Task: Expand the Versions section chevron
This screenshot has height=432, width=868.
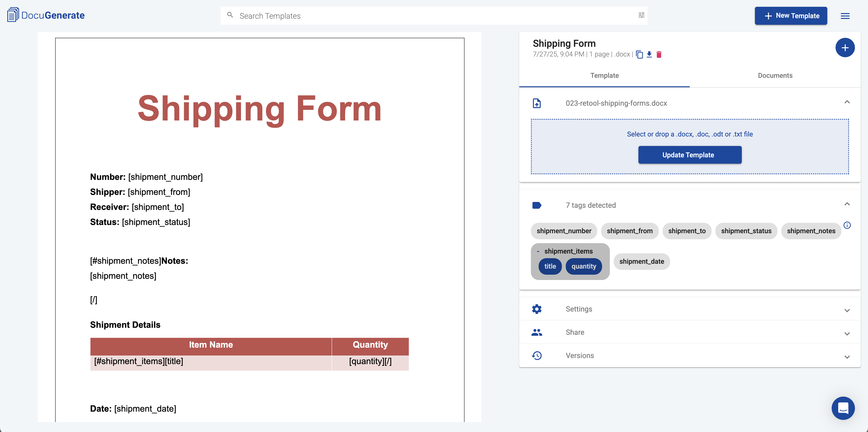Action: (847, 357)
